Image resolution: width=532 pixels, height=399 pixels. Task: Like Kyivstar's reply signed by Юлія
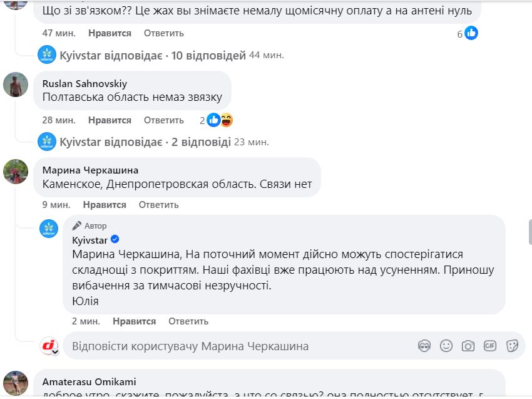(x=134, y=321)
